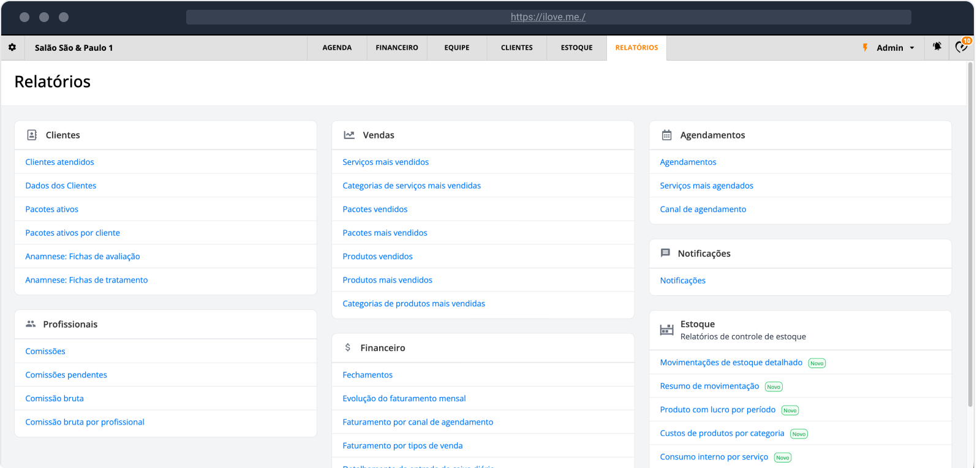The image size is (980, 468).
Task: Open the Clientes atendidos report
Action: [x=59, y=162]
